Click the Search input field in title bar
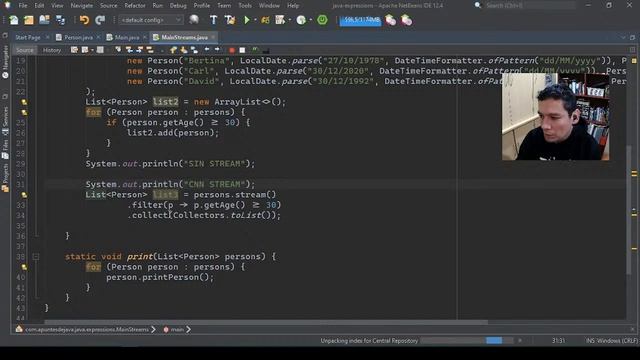 [530, 6]
